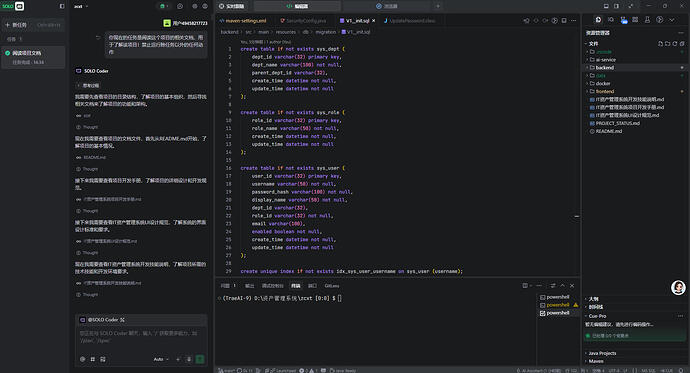The width and height of the screenshot is (690, 373).
Task: Open the GitLens panel tab
Action: 332,286
